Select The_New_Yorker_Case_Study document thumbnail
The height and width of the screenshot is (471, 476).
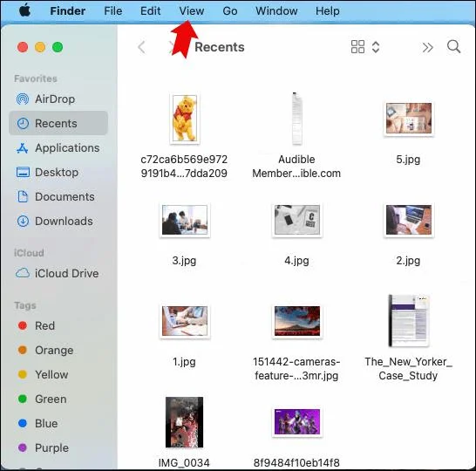(x=409, y=321)
